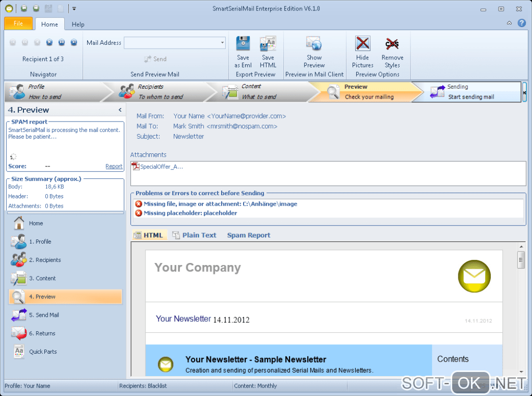
Task: Click the Save as Eml icon
Action: pyautogui.click(x=243, y=43)
